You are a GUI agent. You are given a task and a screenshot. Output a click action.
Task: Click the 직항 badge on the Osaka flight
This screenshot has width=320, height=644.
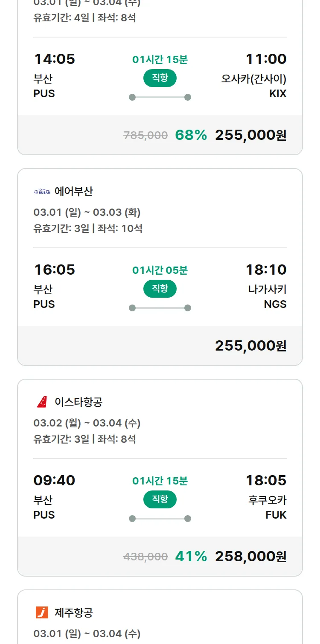pyautogui.click(x=160, y=78)
